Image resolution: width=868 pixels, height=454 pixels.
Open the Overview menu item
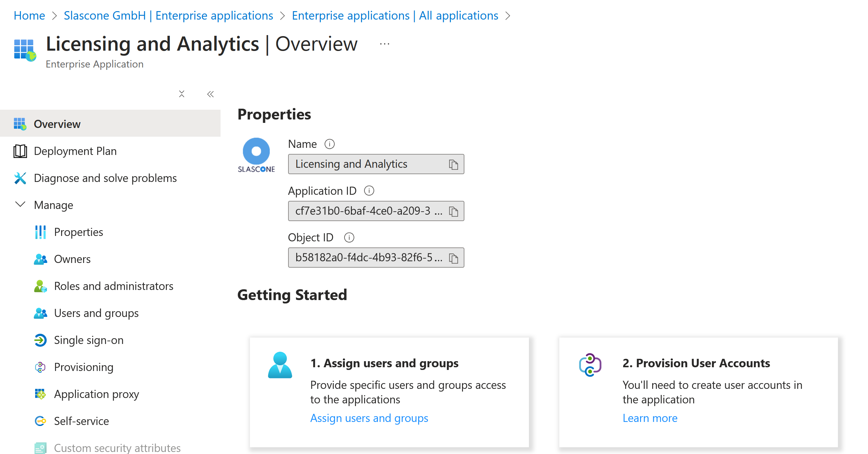pyautogui.click(x=110, y=123)
